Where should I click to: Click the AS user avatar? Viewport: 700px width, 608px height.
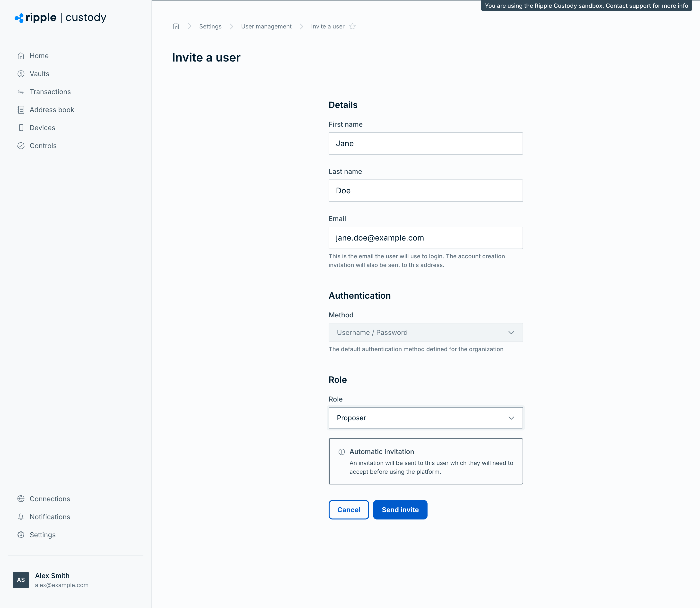tap(21, 580)
